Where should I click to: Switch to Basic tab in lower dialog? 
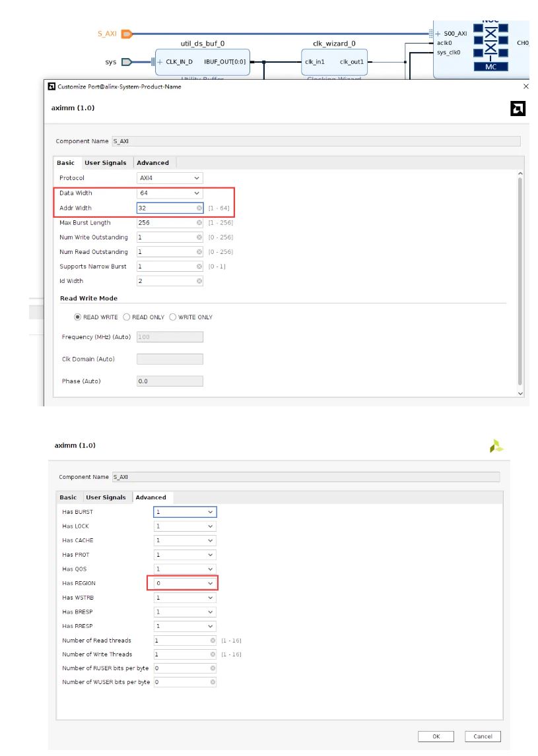point(68,497)
